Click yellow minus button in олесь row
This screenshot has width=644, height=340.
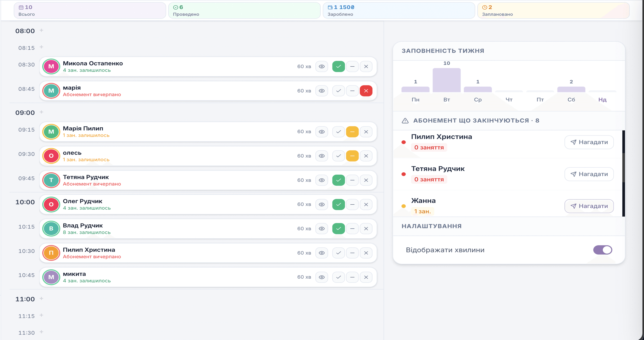(352, 156)
